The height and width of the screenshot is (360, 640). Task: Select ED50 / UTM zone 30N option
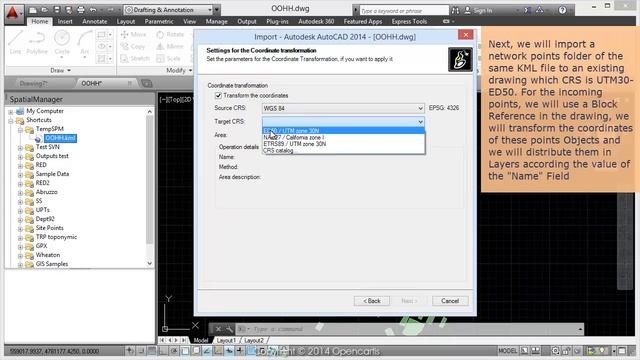[343, 131]
